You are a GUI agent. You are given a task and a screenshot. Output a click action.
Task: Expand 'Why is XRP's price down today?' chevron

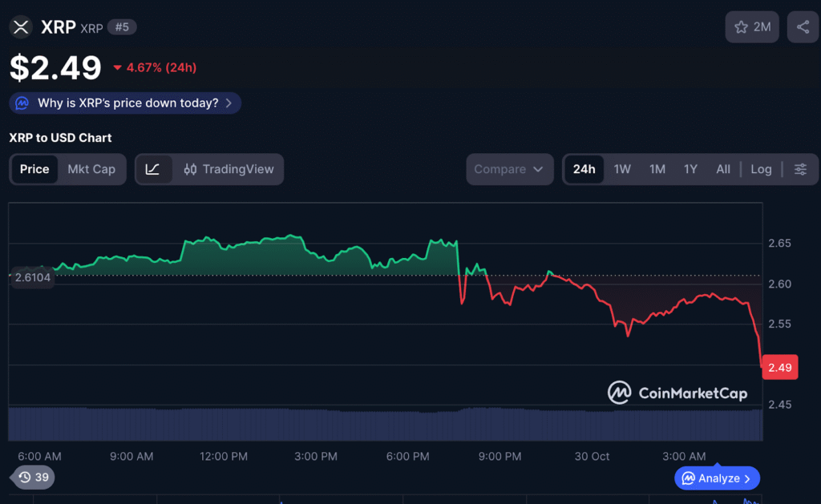(x=229, y=103)
